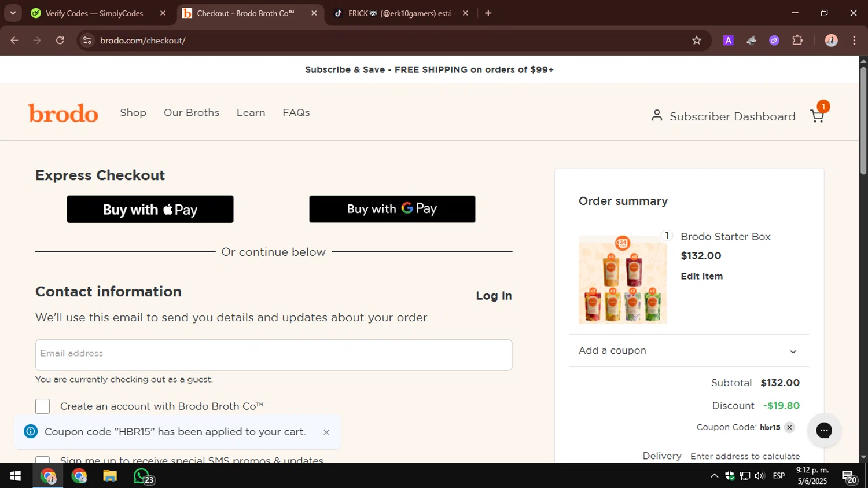Click the purple A extension icon
The image size is (868, 488).
point(729,41)
